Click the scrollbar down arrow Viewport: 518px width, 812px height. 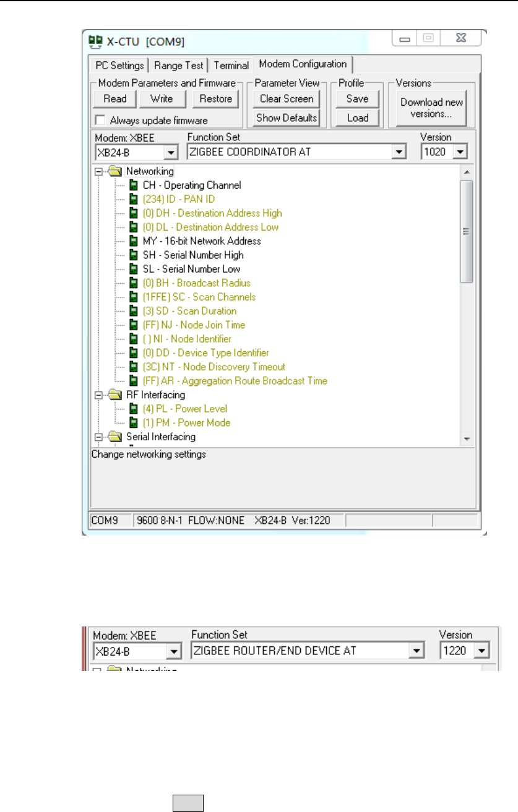[467, 438]
